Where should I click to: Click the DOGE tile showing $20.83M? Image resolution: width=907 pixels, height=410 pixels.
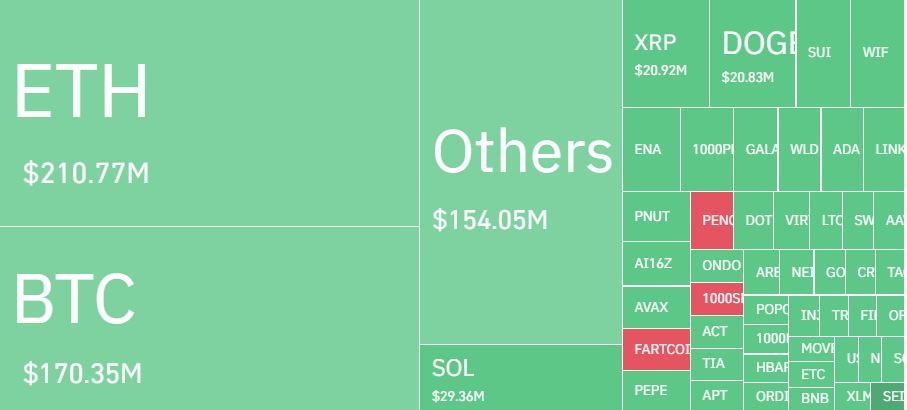(753, 54)
